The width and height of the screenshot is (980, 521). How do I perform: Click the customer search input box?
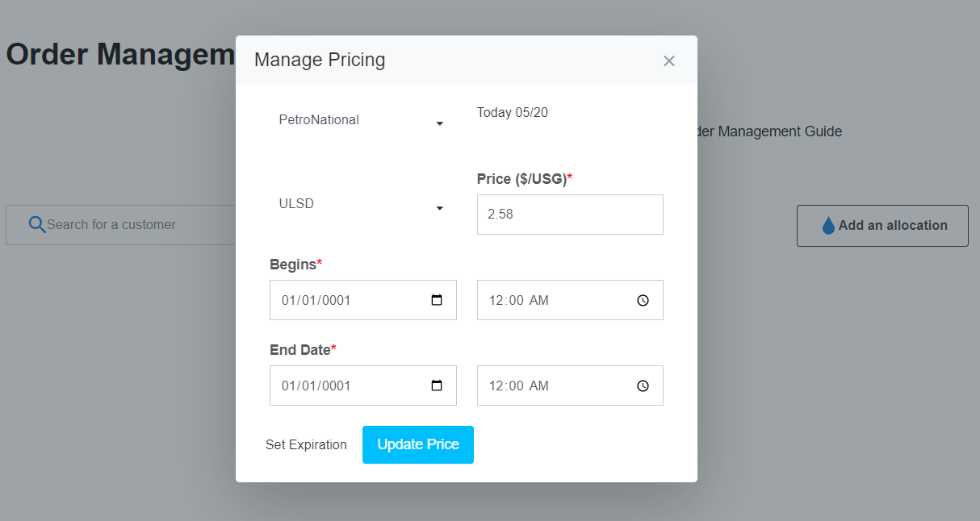129,223
